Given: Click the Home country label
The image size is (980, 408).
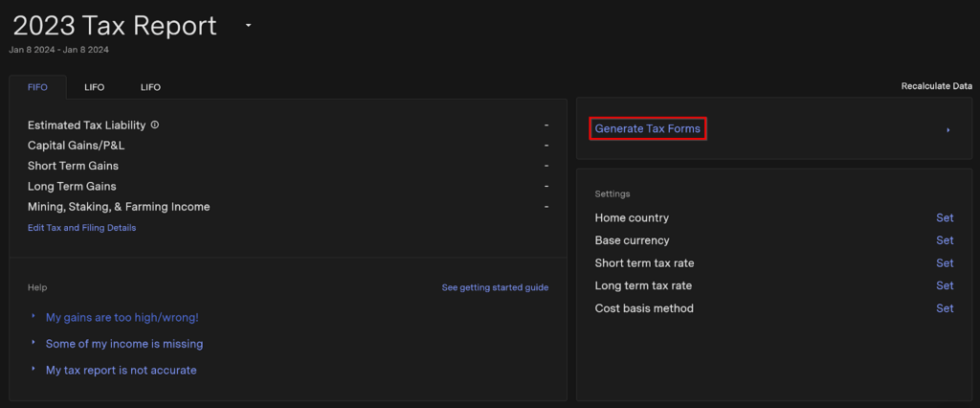Looking at the screenshot, I should 632,217.
